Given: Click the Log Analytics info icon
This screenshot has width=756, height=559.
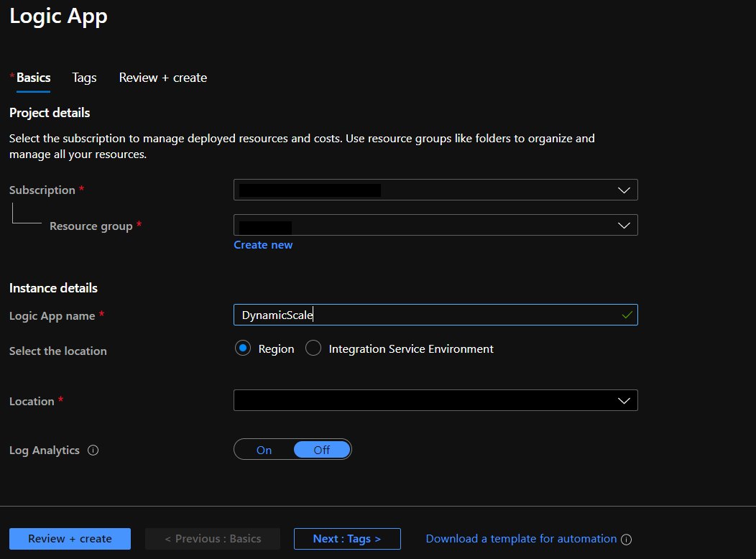Looking at the screenshot, I should point(93,450).
